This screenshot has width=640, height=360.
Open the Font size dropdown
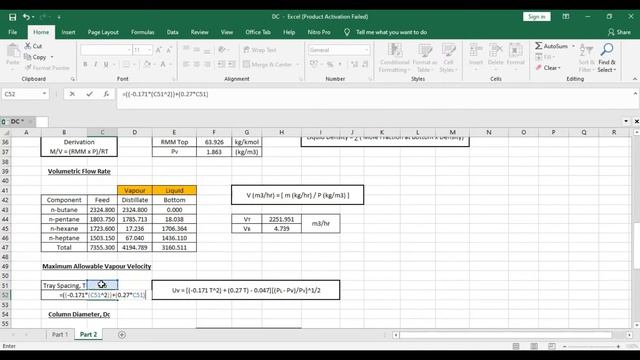[x=149, y=50]
